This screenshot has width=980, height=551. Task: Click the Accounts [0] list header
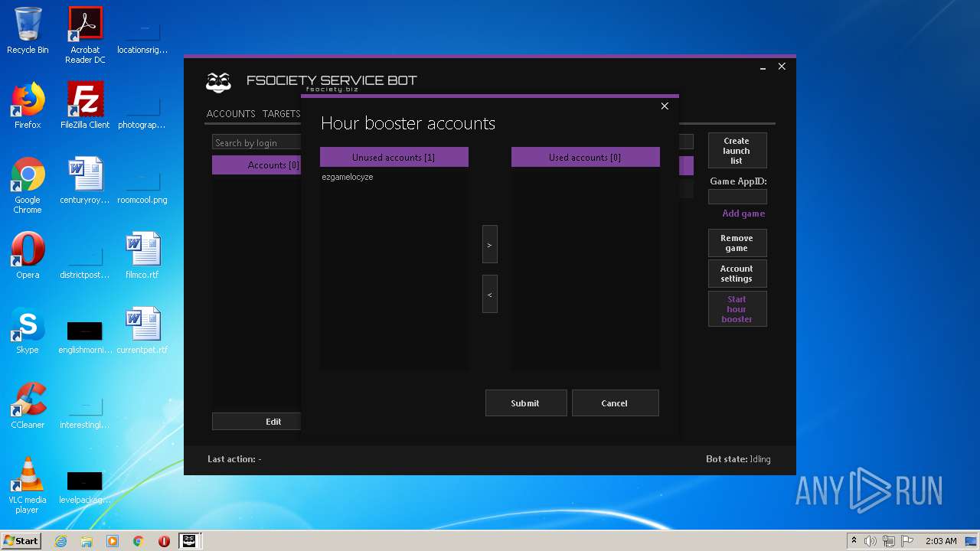click(x=256, y=165)
